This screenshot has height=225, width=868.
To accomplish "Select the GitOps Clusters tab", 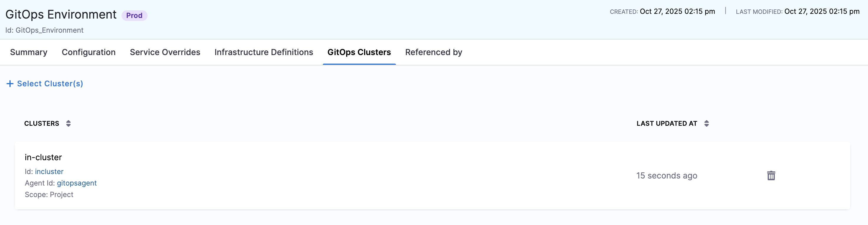I will click(x=359, y=52).
